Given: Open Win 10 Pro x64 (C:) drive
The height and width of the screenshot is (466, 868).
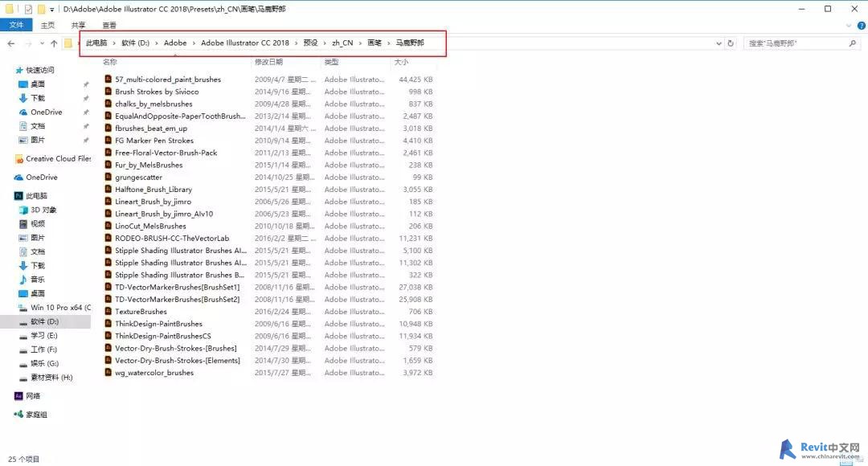Looking at the screenshot, I should (55, 308).
